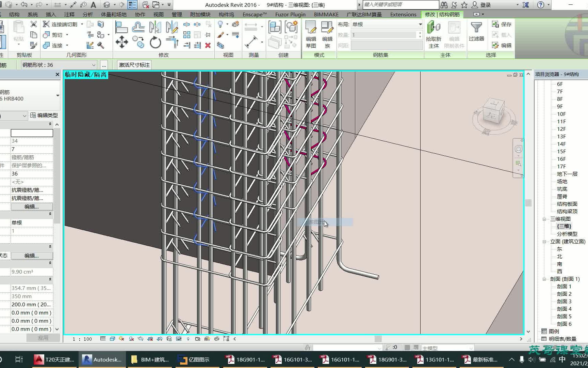Click the 保存 button in 选择 panel
Image resolution: width=588 pixels, height=368 pixels.
pyautogui.click(x=501, y=24)
